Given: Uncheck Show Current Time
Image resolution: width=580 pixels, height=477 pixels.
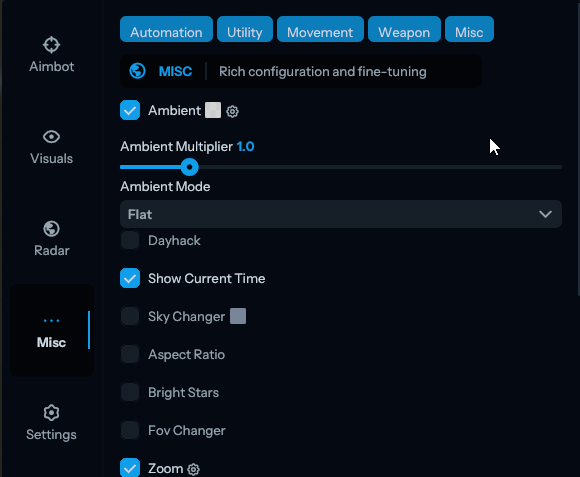Looking at the screenshot, I should pyautogui.click(x=130, y=278).
